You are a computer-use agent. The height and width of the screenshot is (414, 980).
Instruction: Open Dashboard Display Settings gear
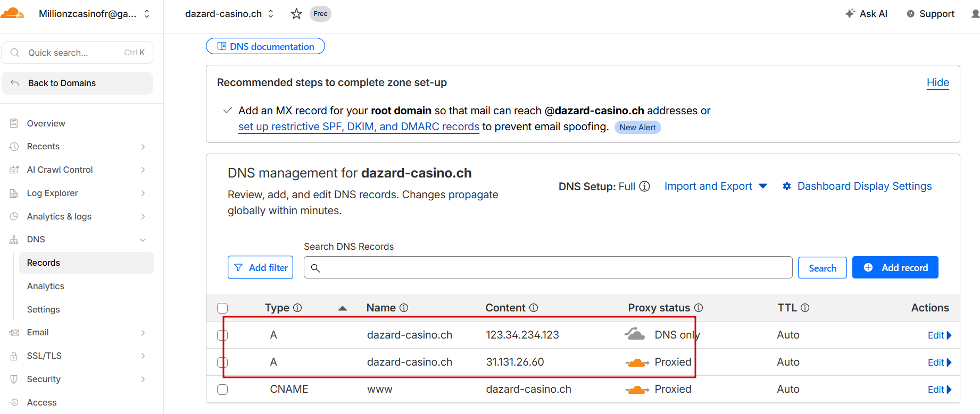pyautogui.click(x=787, y=187)
